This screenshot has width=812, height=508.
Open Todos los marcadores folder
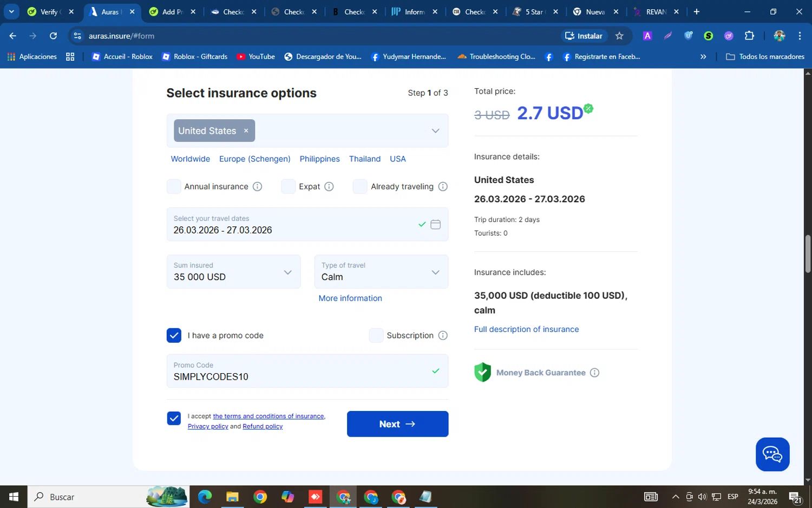765,56
